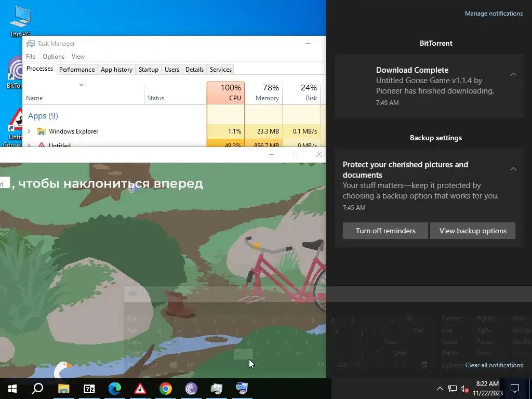Expand the Windows Explorer process row
Viewport: 532px width, 399px height.
click(29, 131)
